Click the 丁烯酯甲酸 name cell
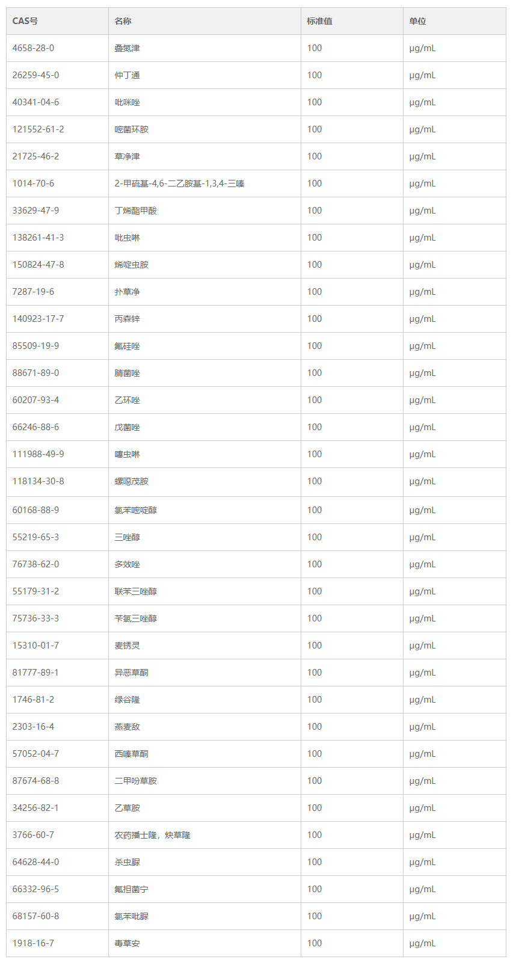Image resolution: width=513 pixels, height=980 pixels. (135, 211)
